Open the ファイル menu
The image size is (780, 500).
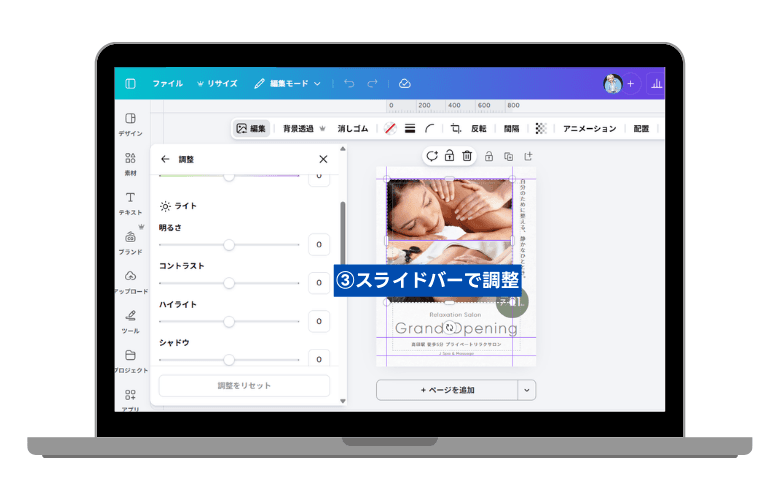[x=167, y=84]
